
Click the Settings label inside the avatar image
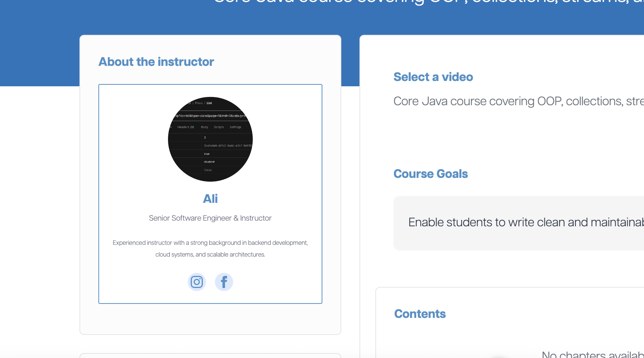[x=235, y=127]
